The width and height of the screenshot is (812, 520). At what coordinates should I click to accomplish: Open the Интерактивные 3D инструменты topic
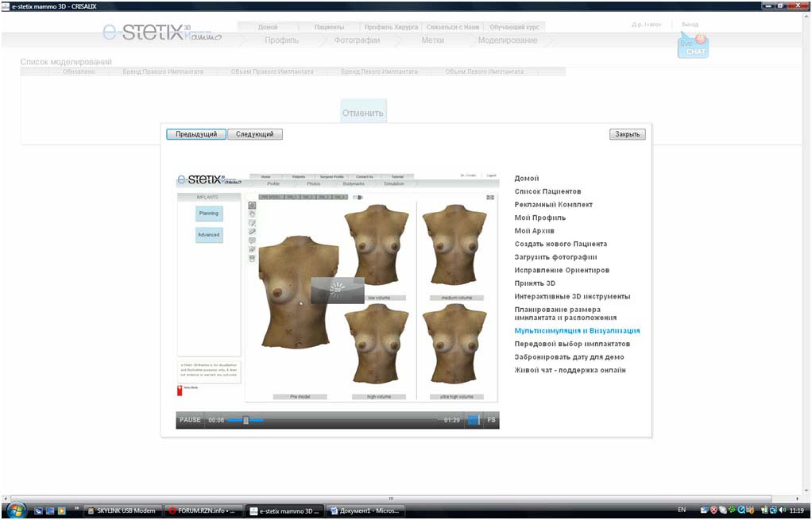[x=572, y=296]
